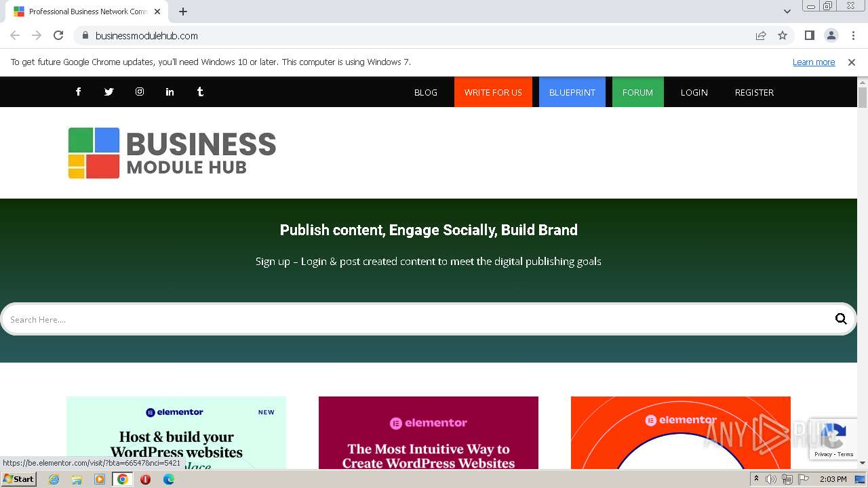868x488 pixels.
Task: Click the forward navigation arrow
Action: coord(37,35)
